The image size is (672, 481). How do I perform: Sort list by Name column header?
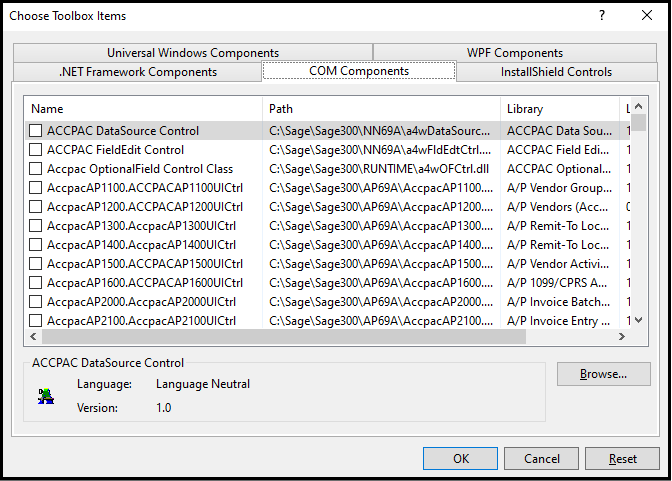click(x=143, y=109)
